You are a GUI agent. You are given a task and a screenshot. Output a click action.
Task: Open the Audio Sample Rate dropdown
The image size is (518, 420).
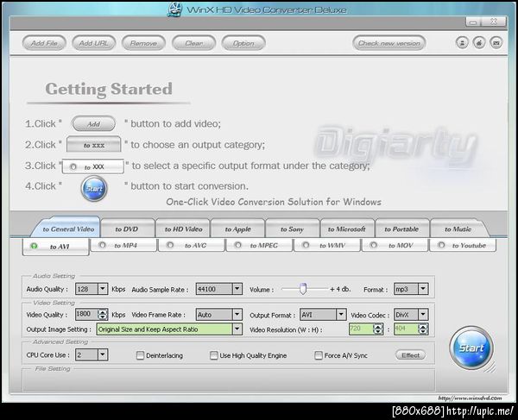click(x=237, y=289)
